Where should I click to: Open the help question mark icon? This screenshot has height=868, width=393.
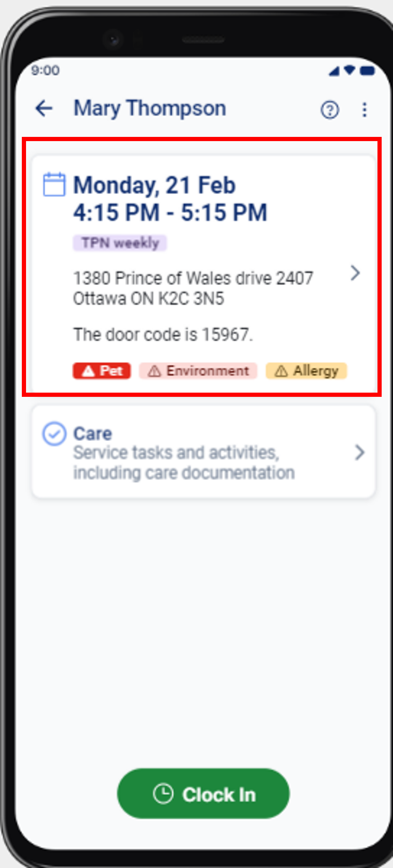tap(330, 110)
